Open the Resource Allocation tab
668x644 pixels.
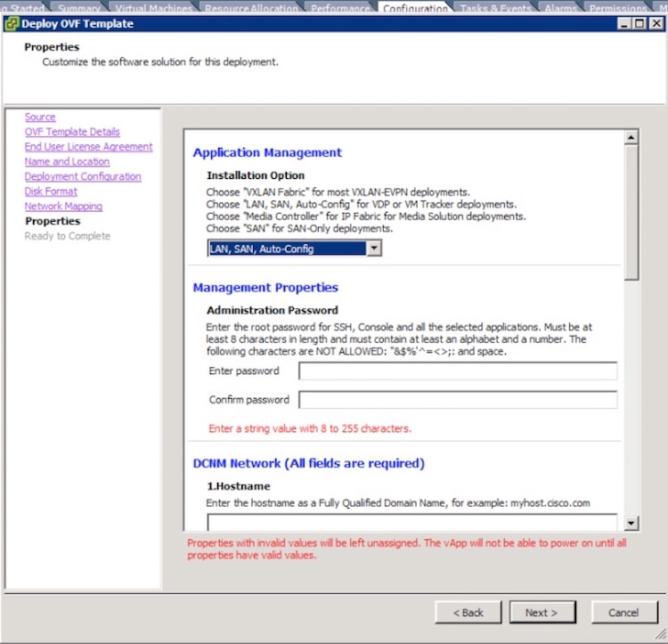251,8
